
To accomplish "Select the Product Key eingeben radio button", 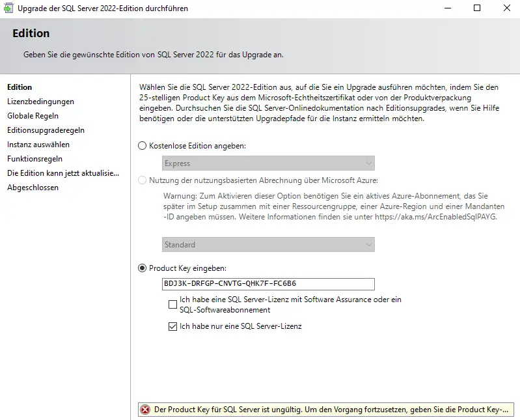I will tap(142, 268).
